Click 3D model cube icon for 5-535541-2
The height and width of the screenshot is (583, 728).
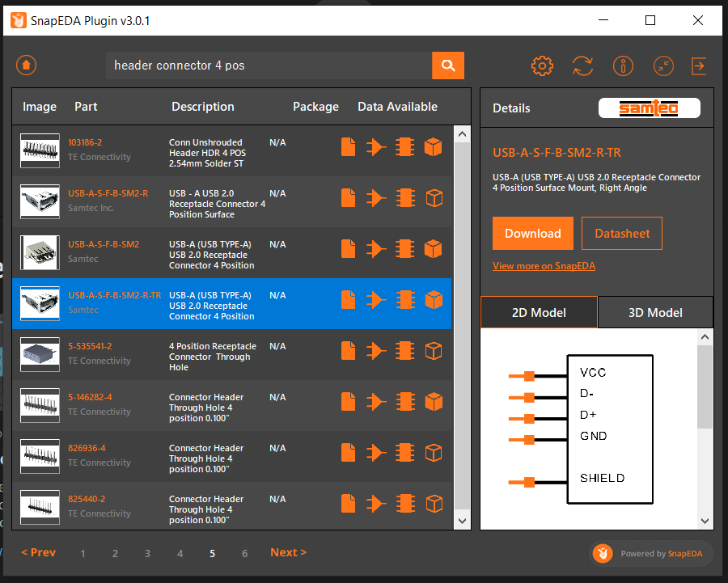tap(434, 351)
